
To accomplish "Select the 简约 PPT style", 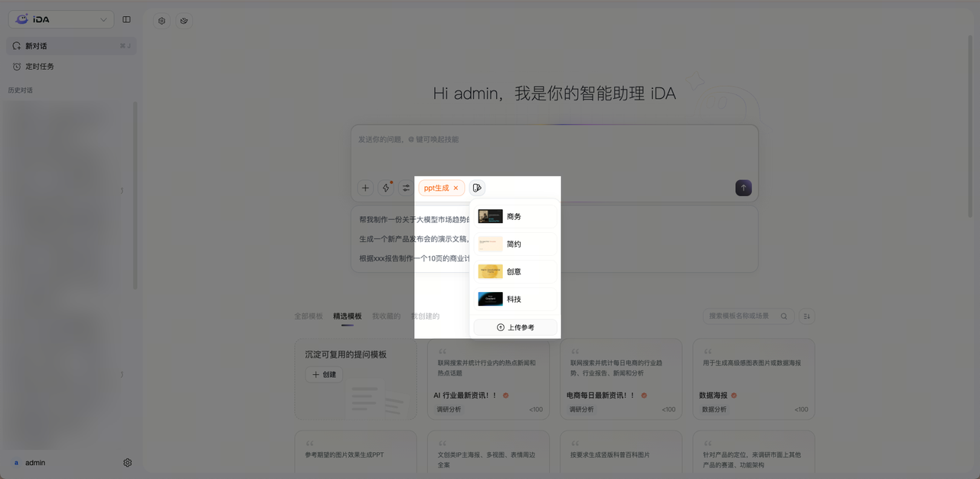I will pyautogui.click(x=515, y=244).
